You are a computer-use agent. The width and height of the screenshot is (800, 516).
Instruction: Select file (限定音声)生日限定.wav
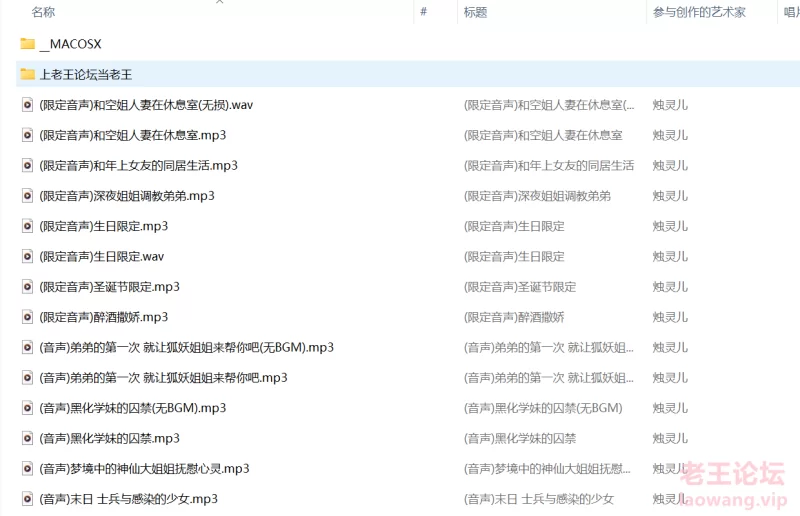(x=102, y=256)
